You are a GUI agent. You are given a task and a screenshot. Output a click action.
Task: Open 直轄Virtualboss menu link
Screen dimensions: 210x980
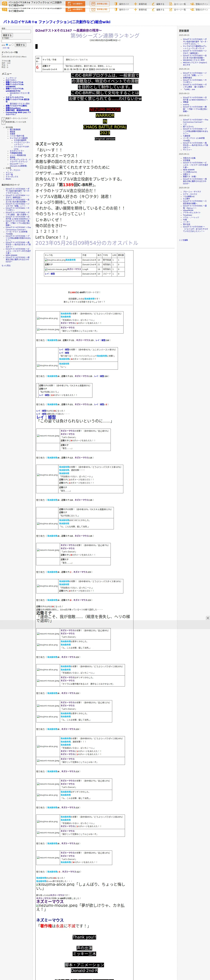(x=13, y=108)
